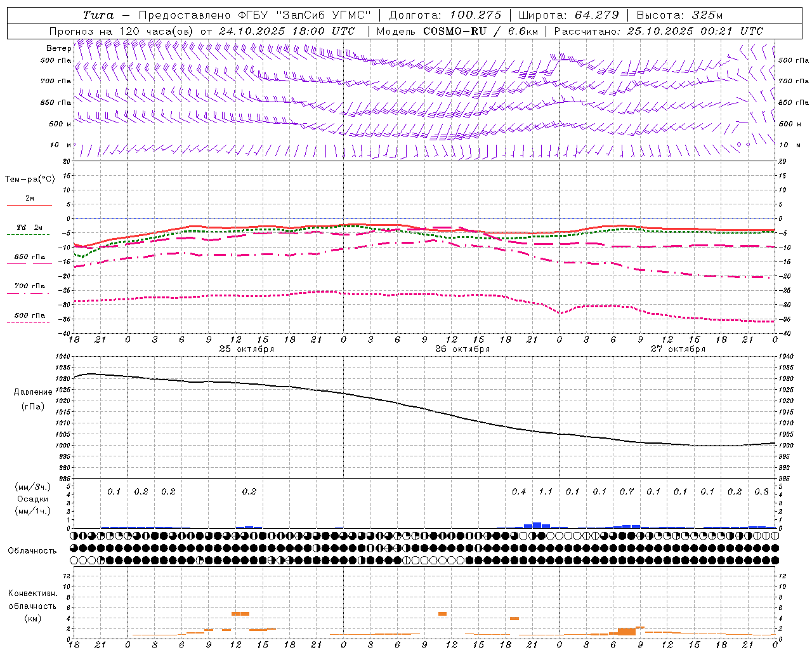
Task: Click the "(мм/3ч.)" precipitation unit label
Action: coord(33,487)
